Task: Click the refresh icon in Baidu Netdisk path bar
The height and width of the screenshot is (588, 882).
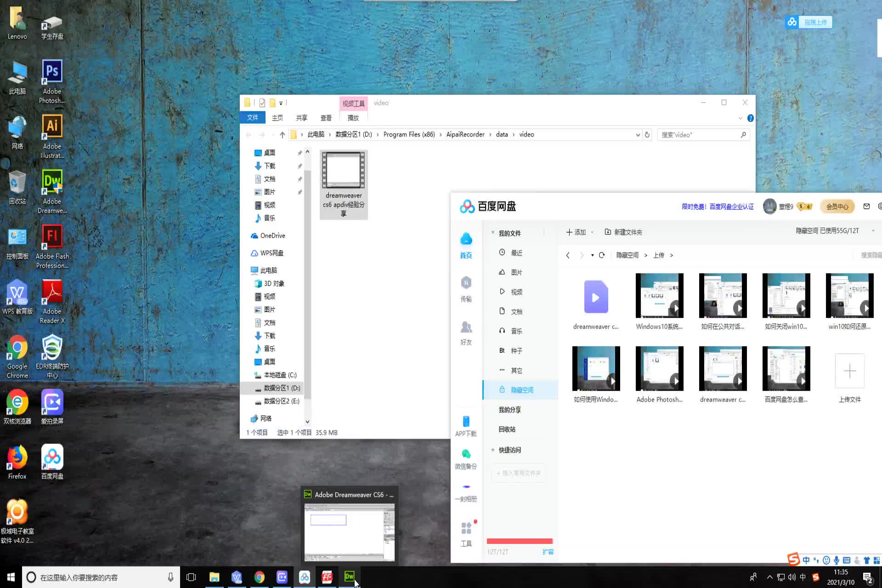Action: pos(602,255)
